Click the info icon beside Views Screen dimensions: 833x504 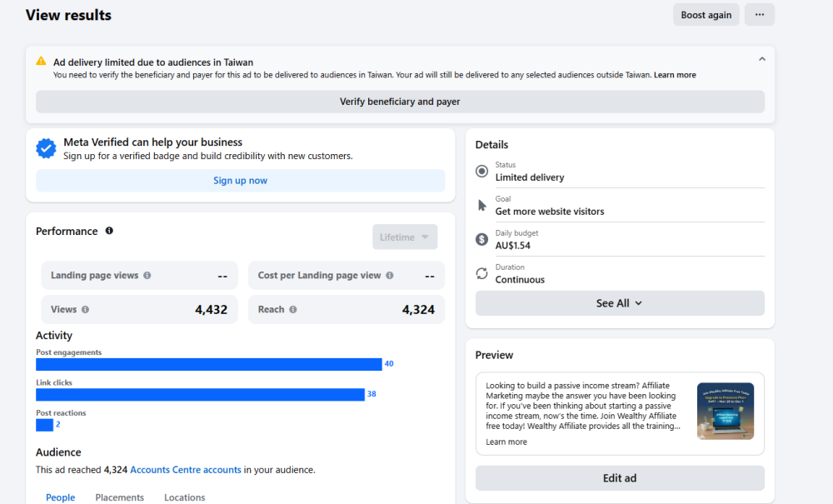point(85,310)
